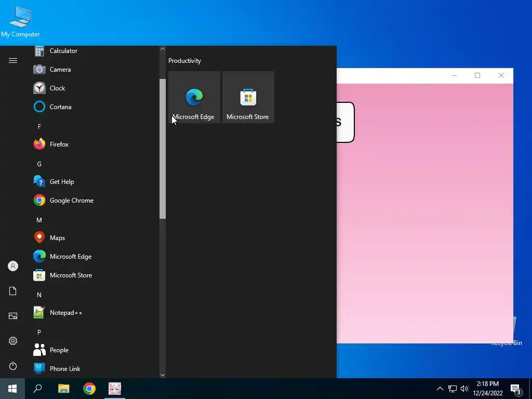Click the Microsoft Store pinned tile
This screenshot has height=399, width=532.
click(x=248, y=97)
